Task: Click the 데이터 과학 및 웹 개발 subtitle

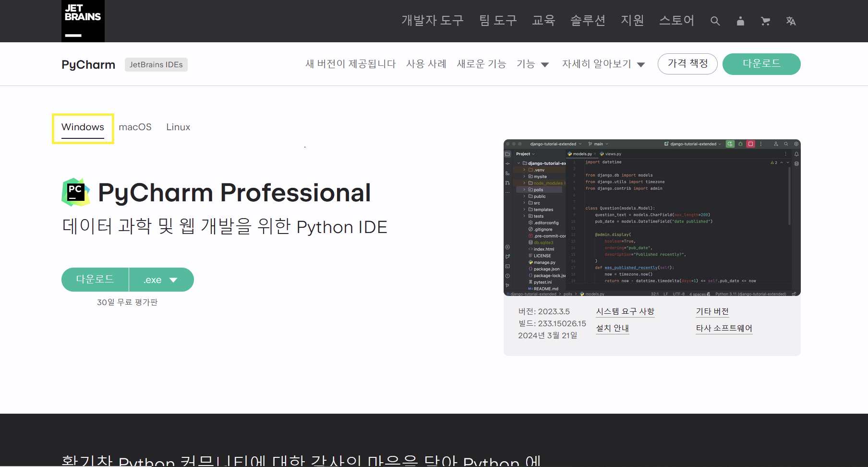Action: pyautogui.click(x=225, y=227)
